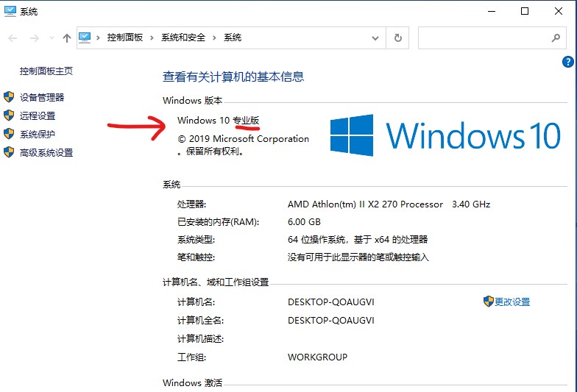
Task: Go up one level with Up arrow
Action: point(66,38)
